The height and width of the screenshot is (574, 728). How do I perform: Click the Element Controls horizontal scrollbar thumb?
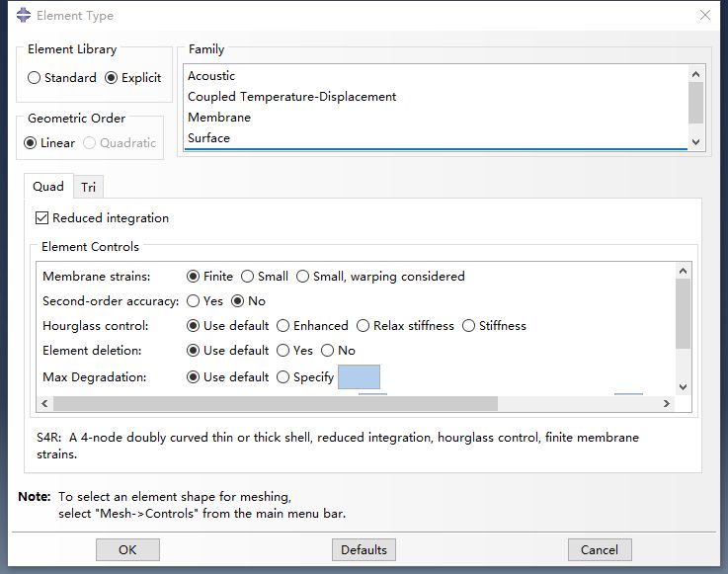[276, 403]
